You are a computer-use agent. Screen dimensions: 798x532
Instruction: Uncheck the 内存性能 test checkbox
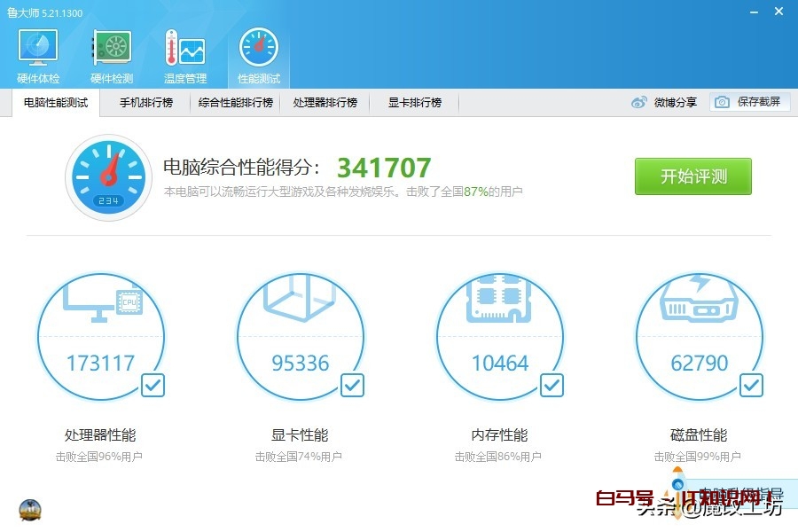(x=552, y=385)
